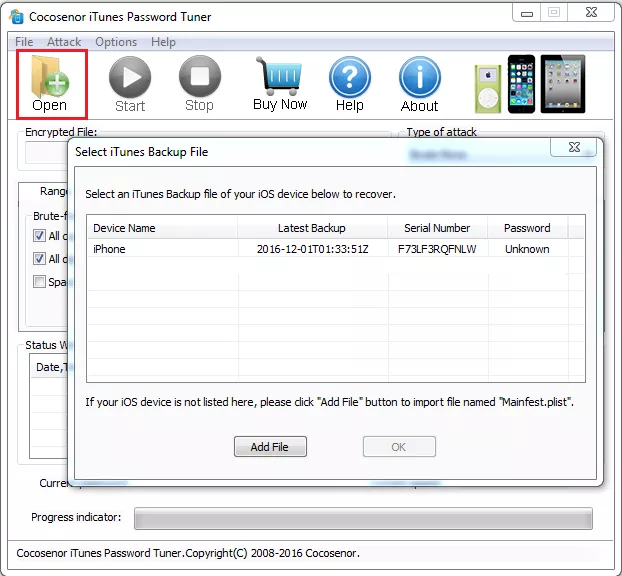Open the Attack menu
622x576 pixels.
pyautogui.click(x=64, y=42)
